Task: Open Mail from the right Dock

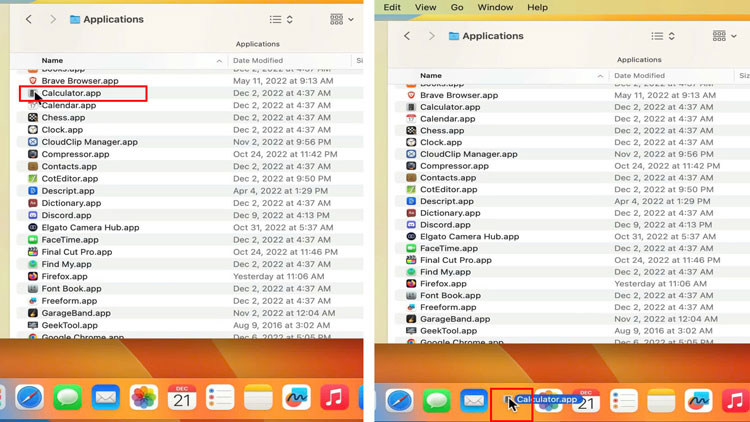Action: 474,400
